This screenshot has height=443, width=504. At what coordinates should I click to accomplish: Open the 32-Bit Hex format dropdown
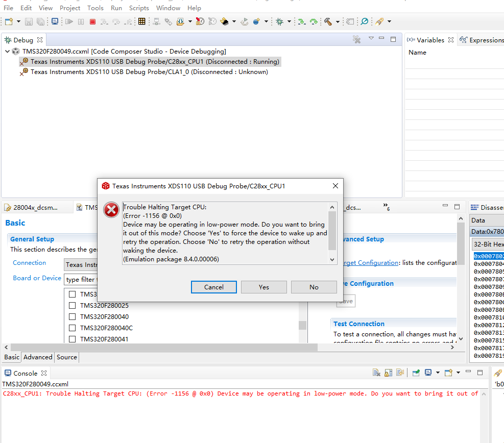pyautogui.click(x=488, y=244)
